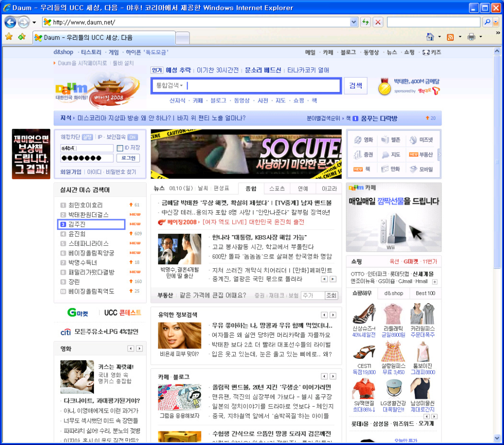The width and height of the screenshot is (504, 445).
Task: Select the d&shop shopping tab
Action: 393,293
